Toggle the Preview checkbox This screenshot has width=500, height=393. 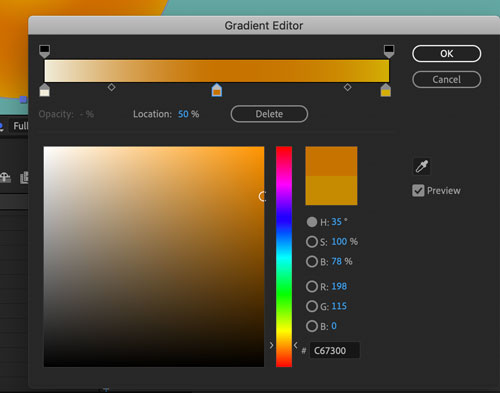(x=418, y=191)
